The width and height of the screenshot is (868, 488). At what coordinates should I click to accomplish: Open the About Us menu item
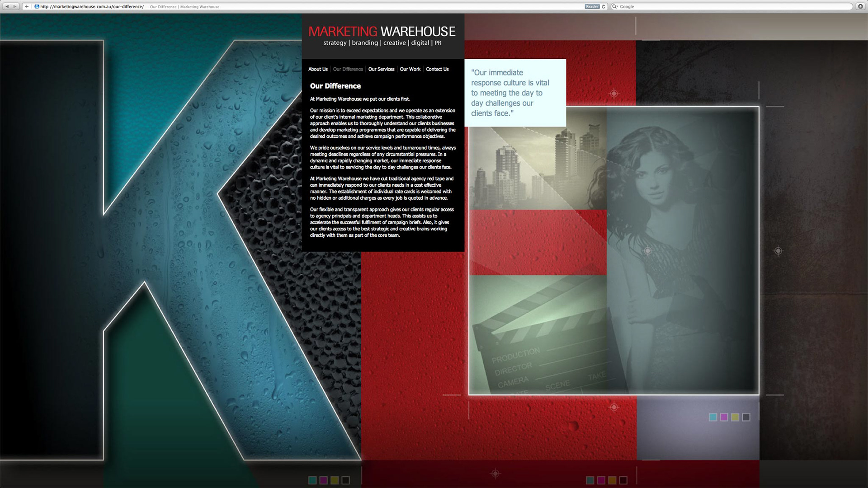318,69
